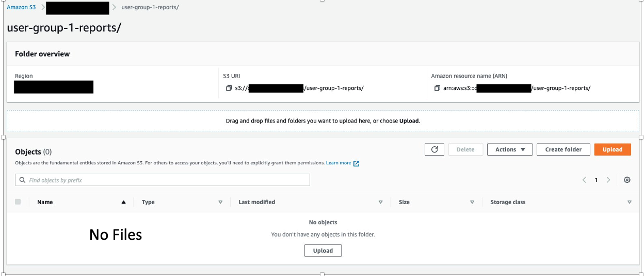Copy the S3 URI with copy icon
The height and width of the screenshot is (276, 644).
tap(229, 88)
